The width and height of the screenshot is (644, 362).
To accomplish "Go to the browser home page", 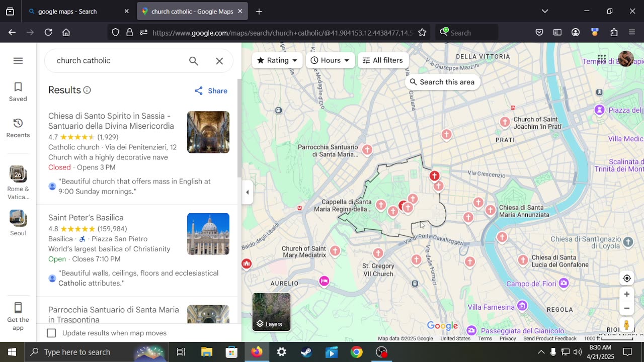I will coord(66,33).
